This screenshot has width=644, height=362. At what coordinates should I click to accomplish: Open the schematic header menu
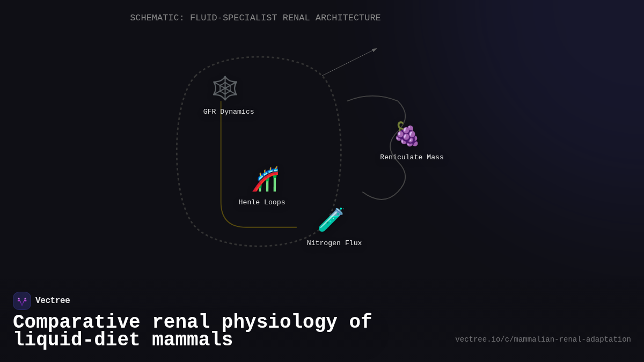255,18
